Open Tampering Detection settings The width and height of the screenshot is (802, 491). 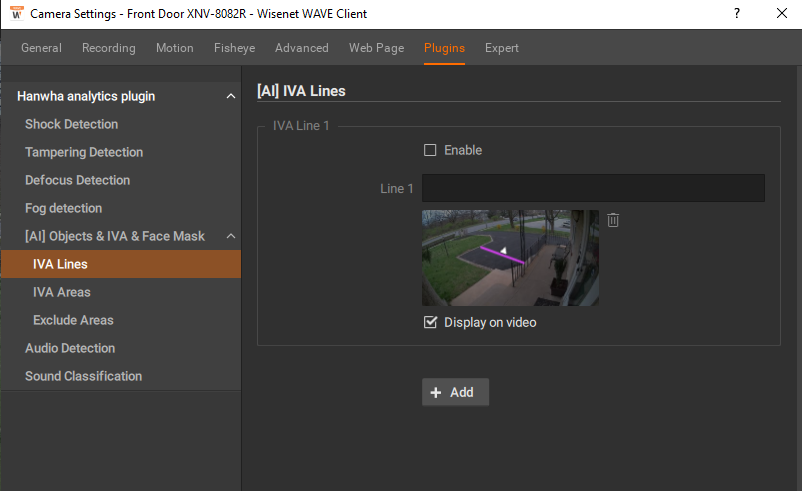84,152
